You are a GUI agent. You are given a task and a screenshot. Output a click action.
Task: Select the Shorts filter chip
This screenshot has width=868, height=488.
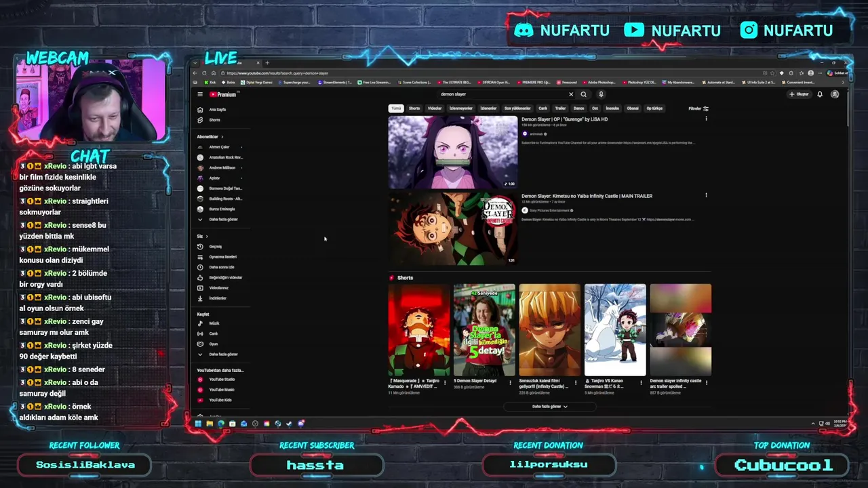point(414,108)
